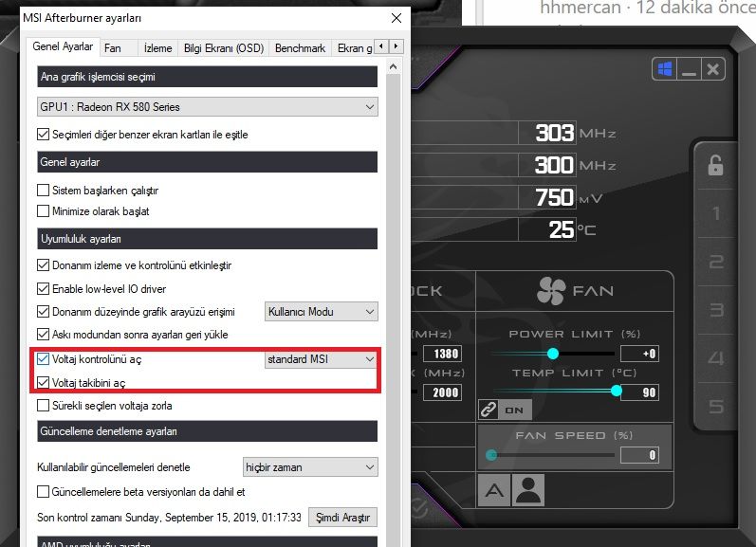The width and height of the screenshot is (756, 547).
Task: Click the Son kontrol zamanı date text
Action: (x=169, y=518)
